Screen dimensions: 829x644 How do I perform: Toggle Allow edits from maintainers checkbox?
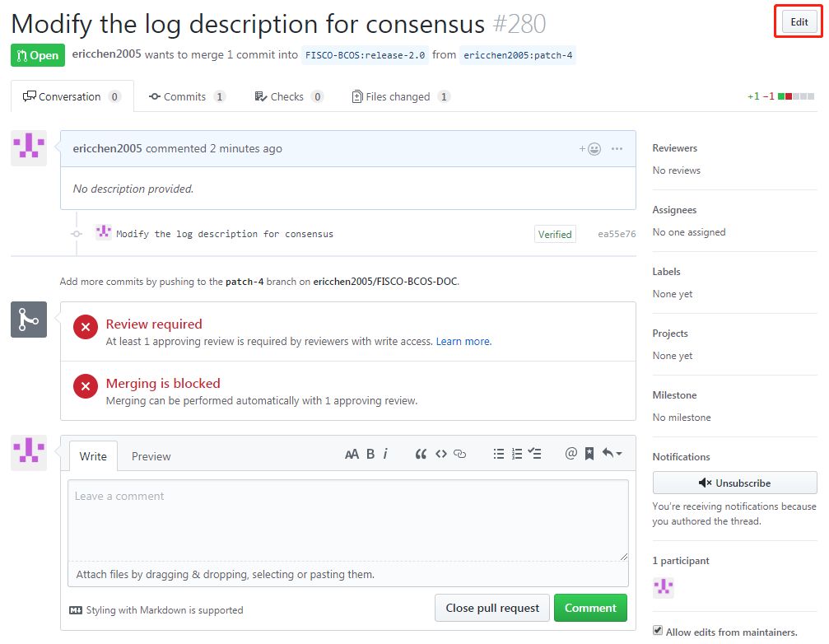[x=658, y=632]
